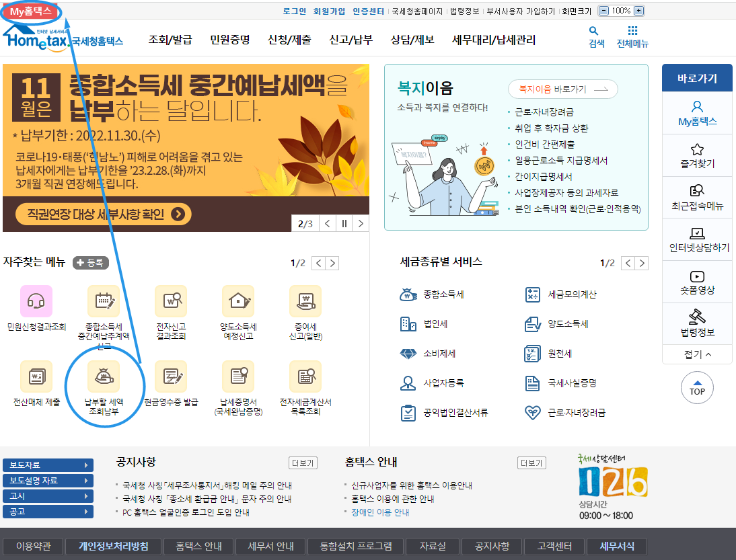The height and width of the screenshot is (560, 736).
Task: Click 더보기 next to 공지사항
Action: point(303,463)
